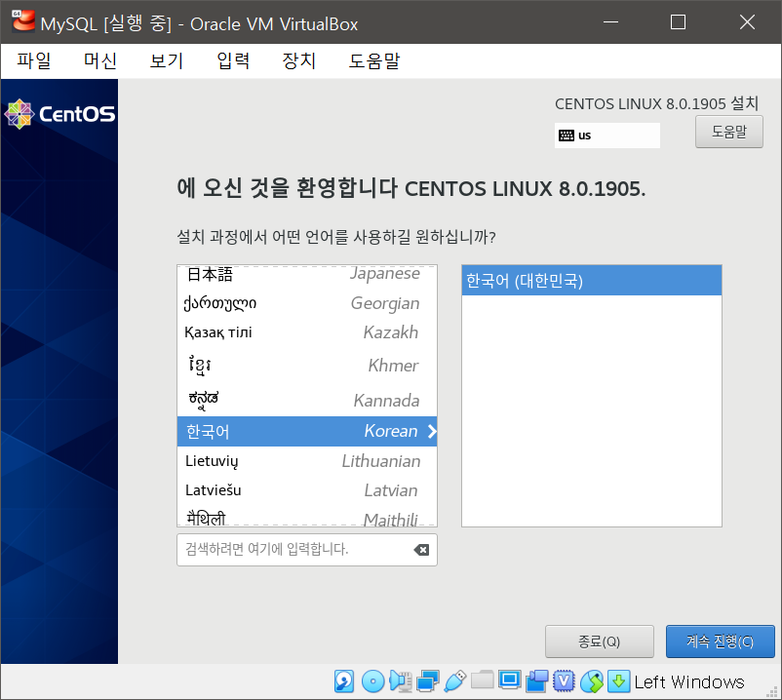The image size is (782, 700).
Task: Click the installer 도움말 help button
Action: click(728, 132)
